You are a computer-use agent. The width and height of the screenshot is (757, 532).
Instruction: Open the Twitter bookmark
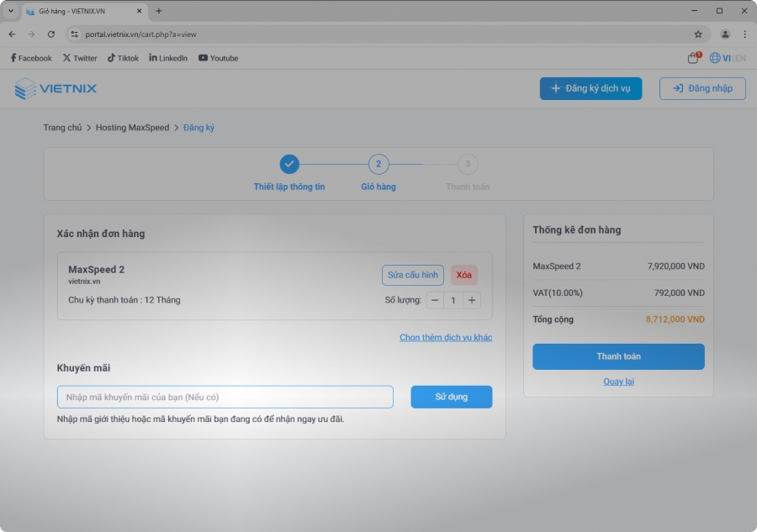pos(80,58)
